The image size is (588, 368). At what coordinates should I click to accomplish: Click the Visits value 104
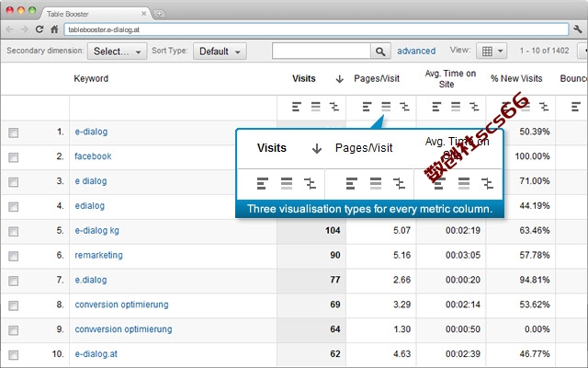click(333, 231)
